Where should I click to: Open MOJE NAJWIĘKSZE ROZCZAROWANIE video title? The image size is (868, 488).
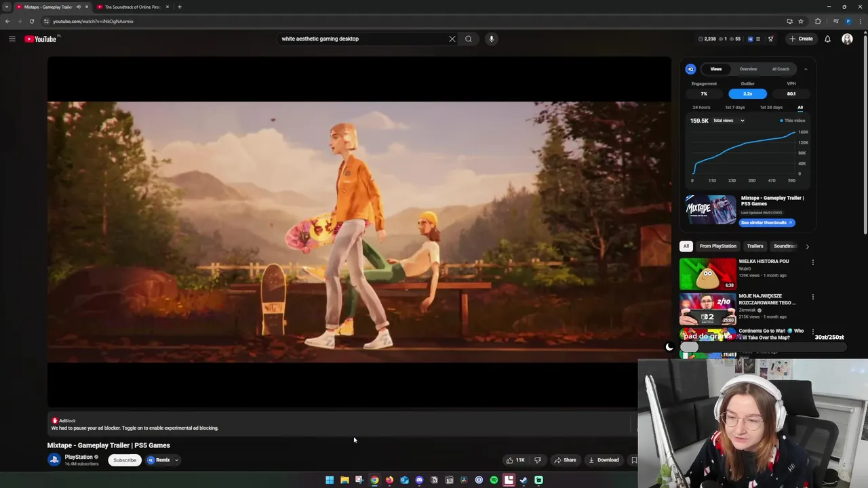(x=767, y=299)
